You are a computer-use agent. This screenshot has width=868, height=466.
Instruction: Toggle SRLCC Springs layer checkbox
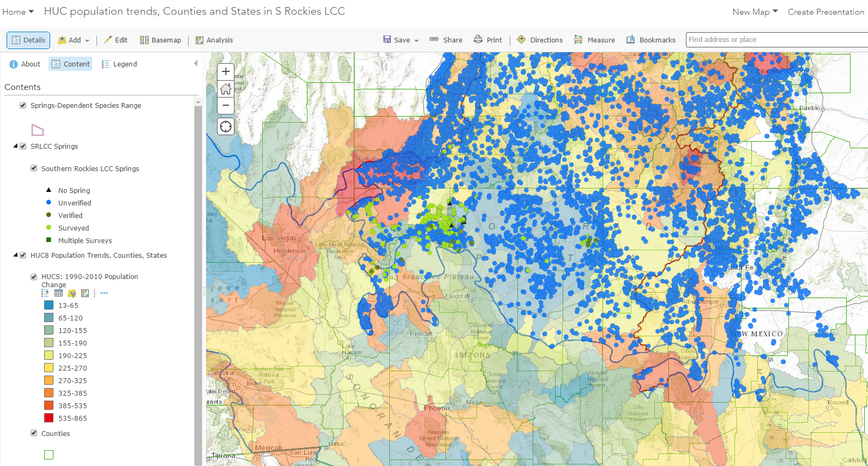(x=23, y=146)
